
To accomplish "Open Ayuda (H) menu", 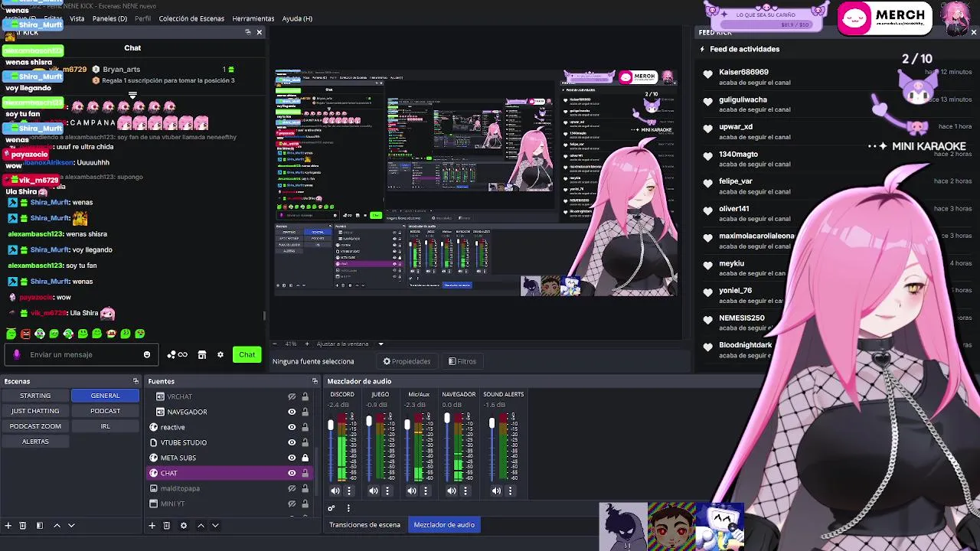I will point(297,18).
